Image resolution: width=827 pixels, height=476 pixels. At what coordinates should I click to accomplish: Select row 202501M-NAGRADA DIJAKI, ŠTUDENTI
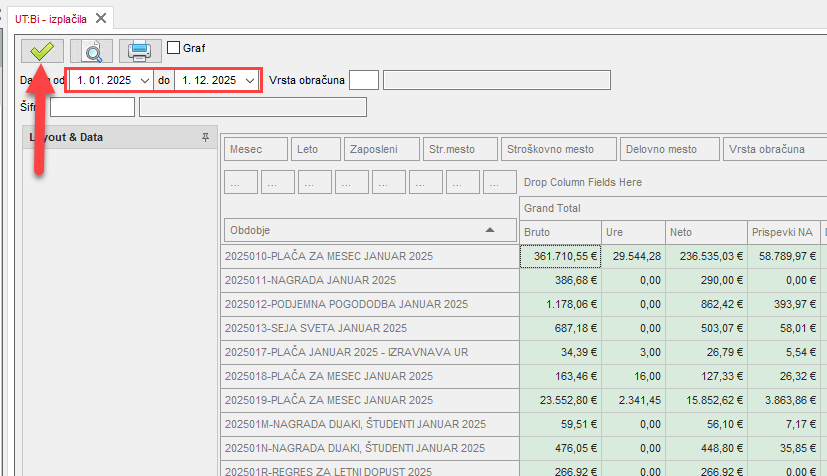370,424
